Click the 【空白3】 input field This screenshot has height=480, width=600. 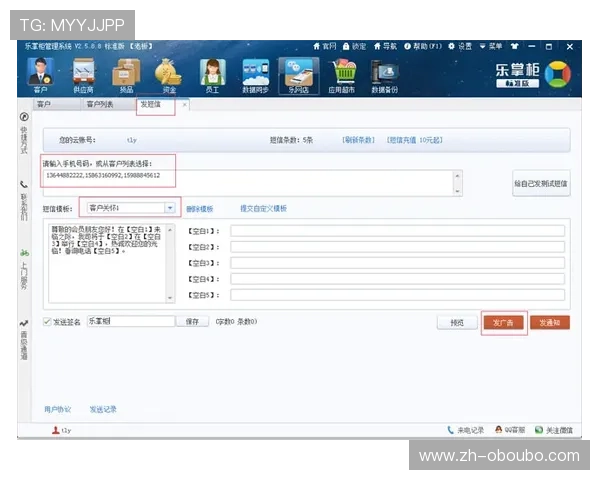point(397,263)
